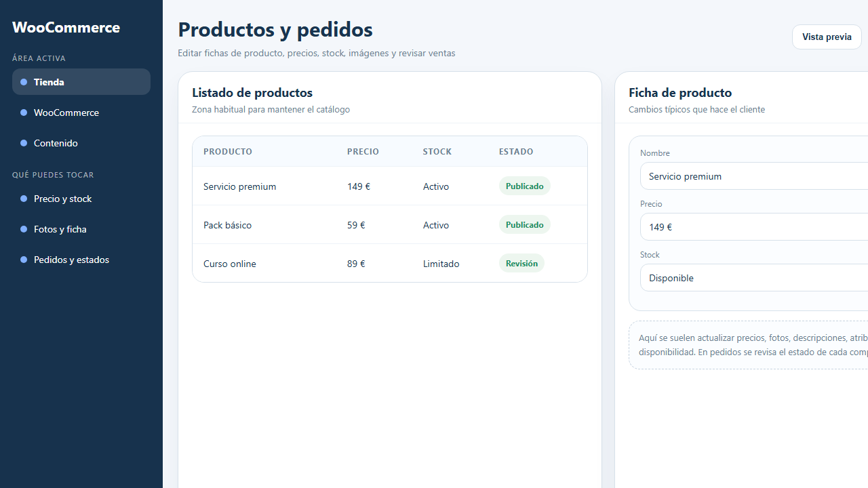Screen dimensions: 868x488
Task: Switch Curso online stock from Limitado
Action: [x=441, y=263]
